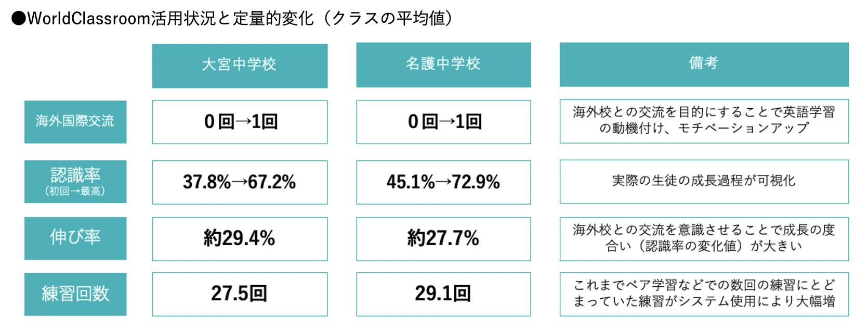868x330 pixels.
Task: Click the WorldClassroom活用状況 title text
Action: point(232,18)
